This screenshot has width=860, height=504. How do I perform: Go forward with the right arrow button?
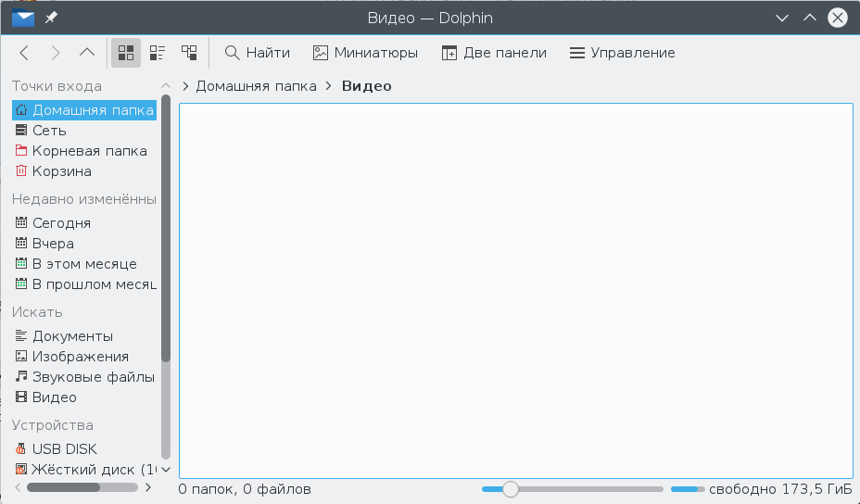pos(56,53)
